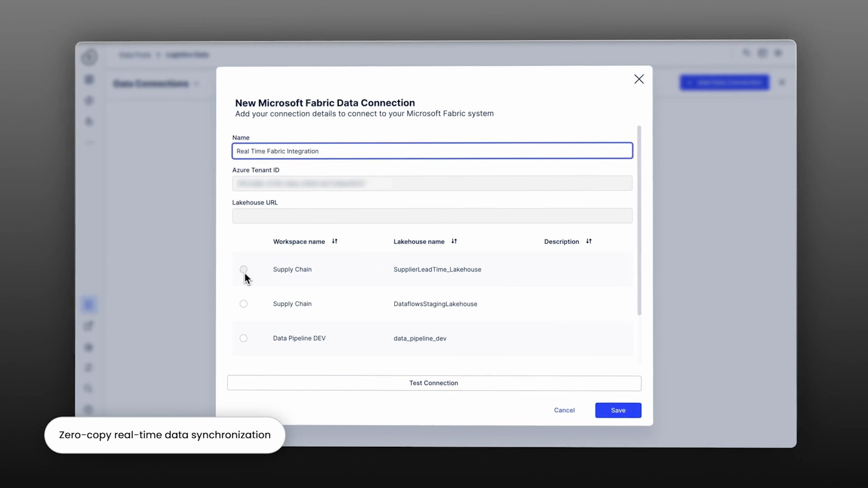The image size is (868, 488).
Task: Select SupplierLeadTime_Lakehouse radio button
Action: point(244,269)
